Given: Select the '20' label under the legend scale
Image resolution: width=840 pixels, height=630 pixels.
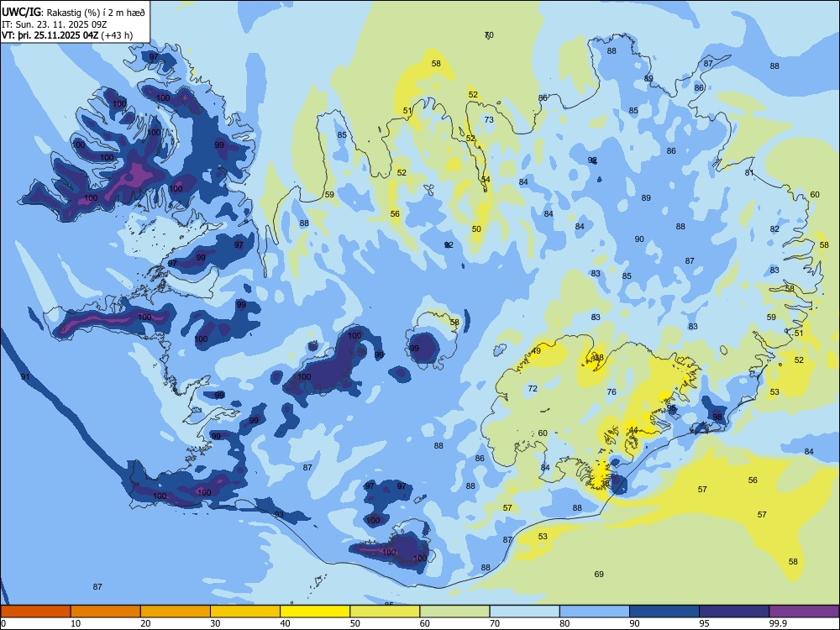Looking at the screenshot, I should point(145,623).
